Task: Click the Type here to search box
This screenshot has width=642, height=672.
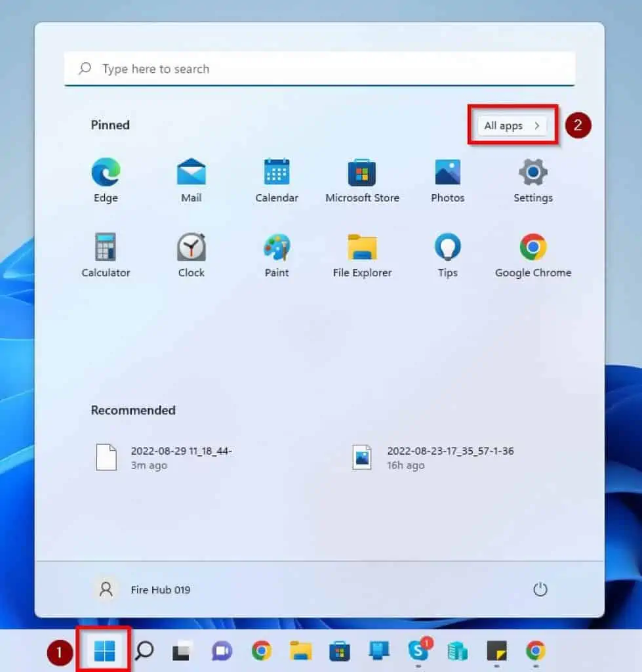Action: point(319,69)
